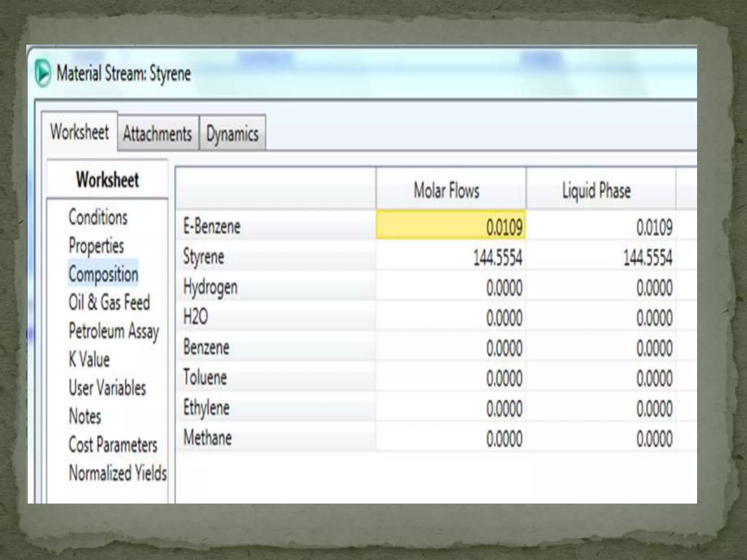Open the Normalized Yields page

[117, 473]
